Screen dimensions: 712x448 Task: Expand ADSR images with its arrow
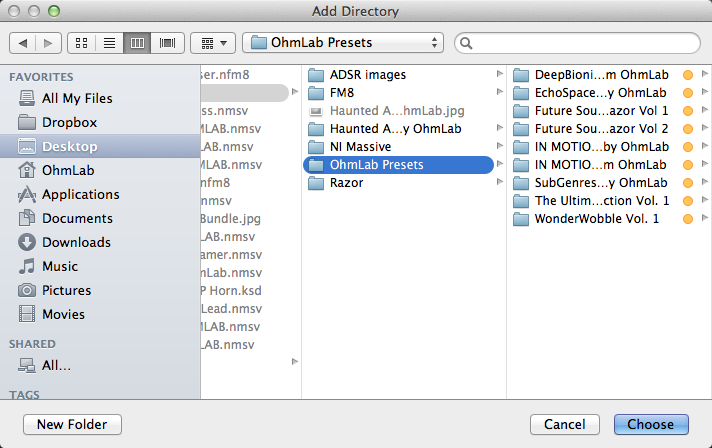[499, 74]
